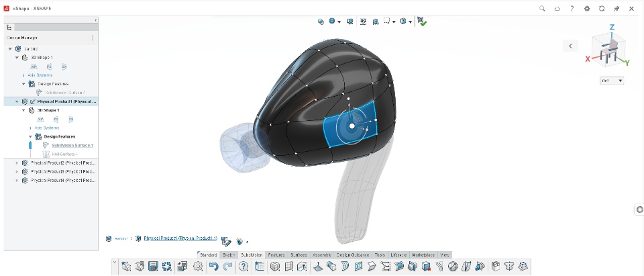The image size is (644, 276).
Task: Open the Marketplace tab
Action: (423, 255)
